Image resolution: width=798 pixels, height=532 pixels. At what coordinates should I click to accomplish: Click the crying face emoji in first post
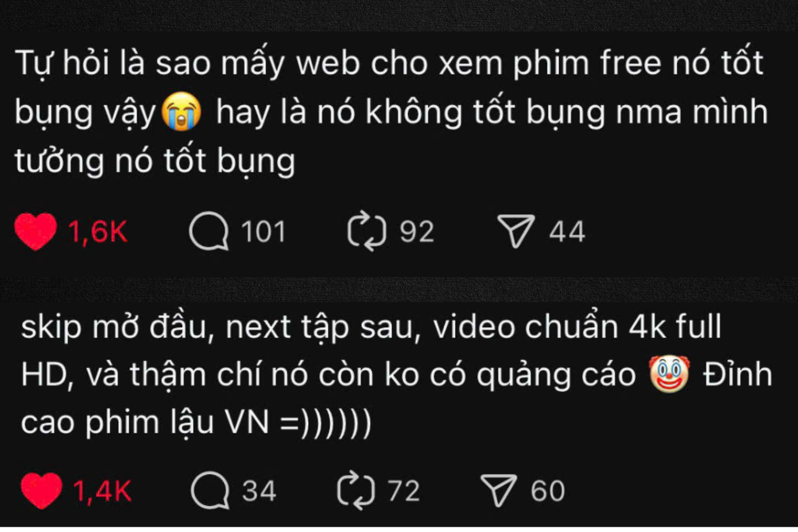tap(181, 112)
